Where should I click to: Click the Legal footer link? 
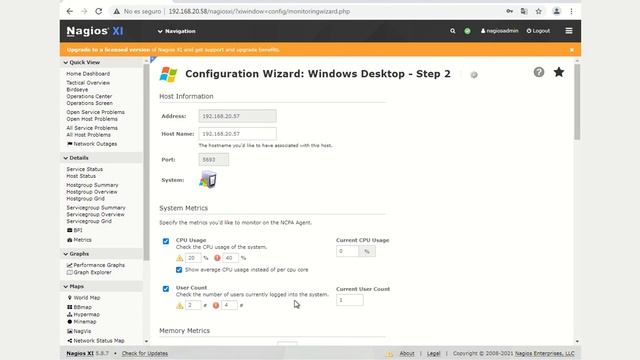[433, 353]
